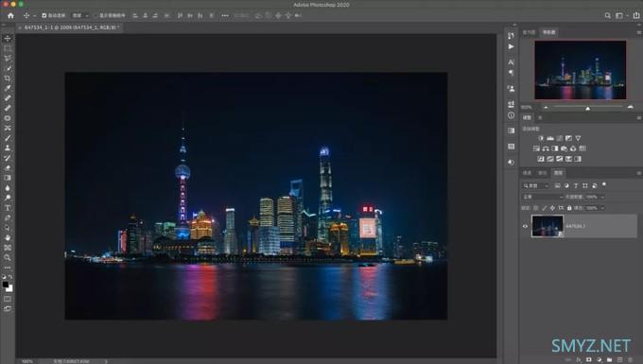
Task: Toggle the Show Transform Controls checkbox
Action: tap(95, 15)
